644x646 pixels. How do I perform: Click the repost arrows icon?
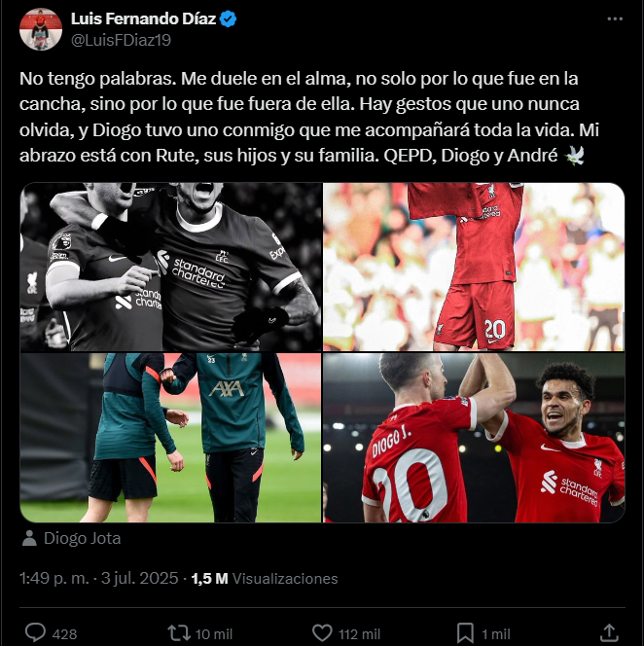pyautogui.click(x=179, y=632)
